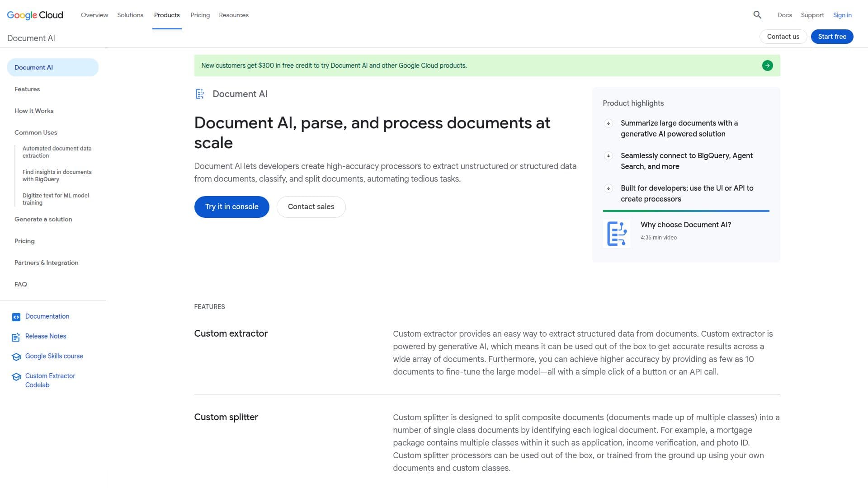Open the Release Notes link text
This screenshot has height=488, width=868.
(x=46, y=336)
